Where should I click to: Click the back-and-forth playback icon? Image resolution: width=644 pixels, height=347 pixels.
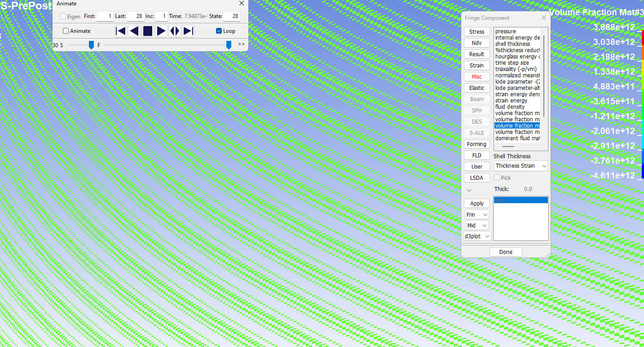[x=175, y=31]
